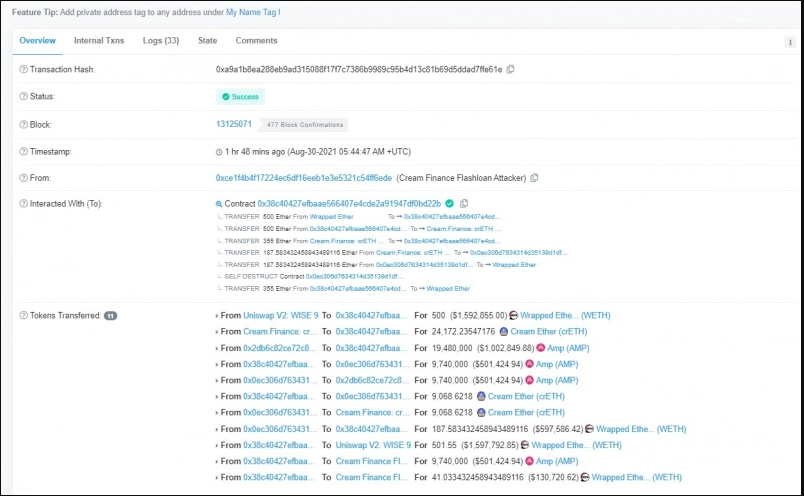The image size is (804, 496).
Task: Expand the row for 41.033432458943489116 WETH
Action: [217, 478]
